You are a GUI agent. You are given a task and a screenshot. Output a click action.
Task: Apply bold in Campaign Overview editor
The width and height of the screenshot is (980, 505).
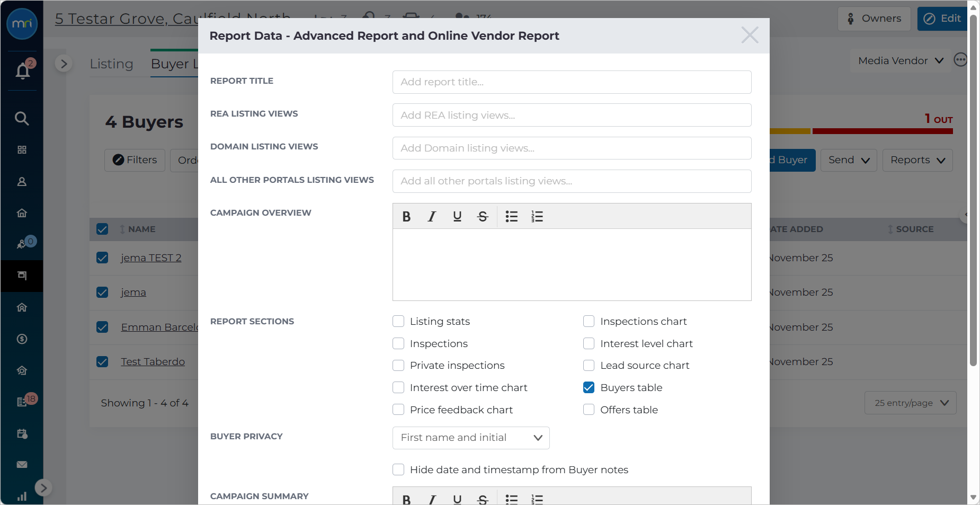[406, 216]
